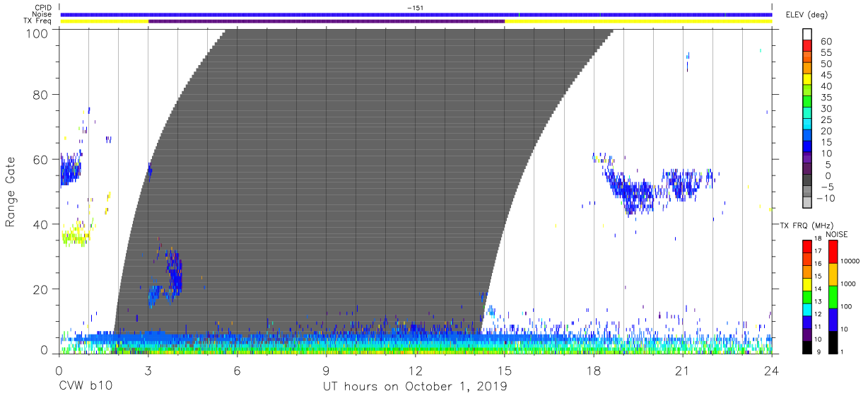This screenshot has height=401, width=868.
Task: Click red swatch atop ELEV colorbar
Action: click(x=808, y=46)
